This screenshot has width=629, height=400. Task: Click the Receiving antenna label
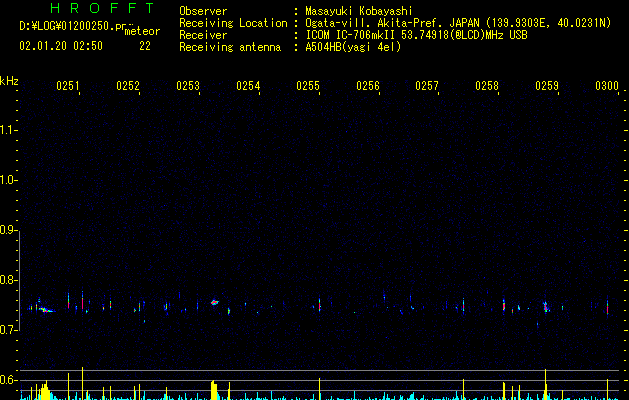[x=230, y=47]
